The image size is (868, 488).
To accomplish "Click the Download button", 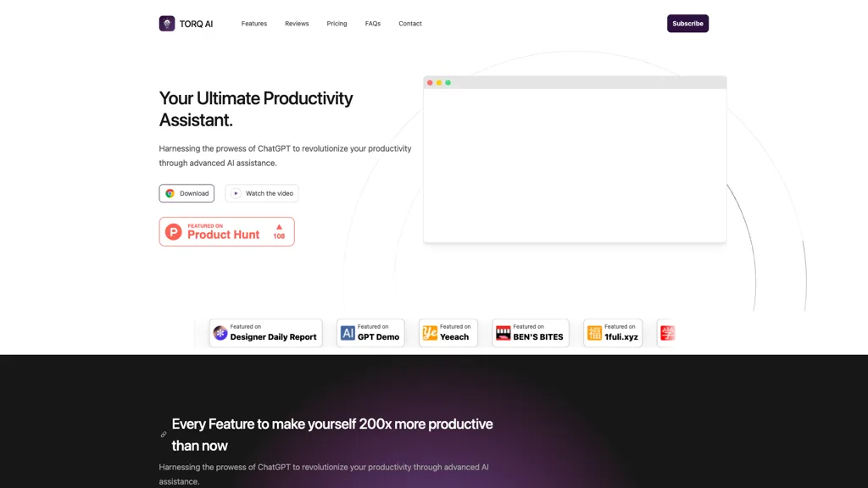I will pyautogui.click(x=186, y=193).
